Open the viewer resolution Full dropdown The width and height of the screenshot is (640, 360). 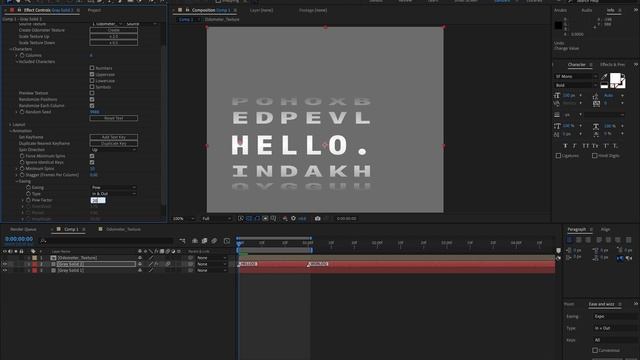216,219
